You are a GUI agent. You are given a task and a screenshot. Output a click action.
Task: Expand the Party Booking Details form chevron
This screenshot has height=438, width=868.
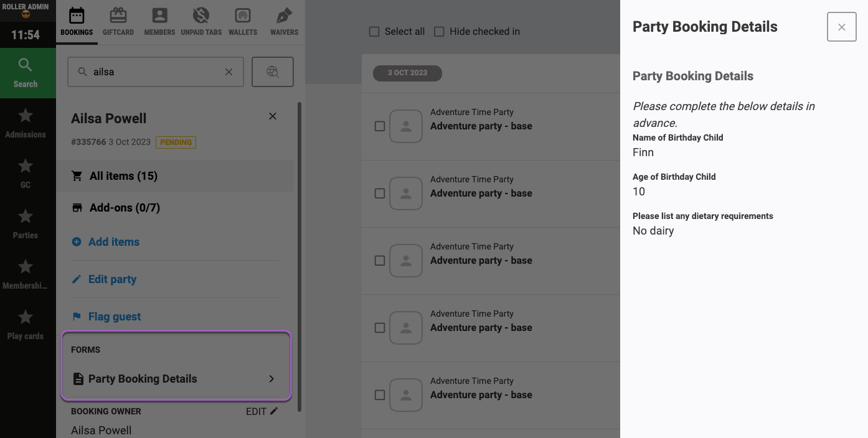coord(271,379)
